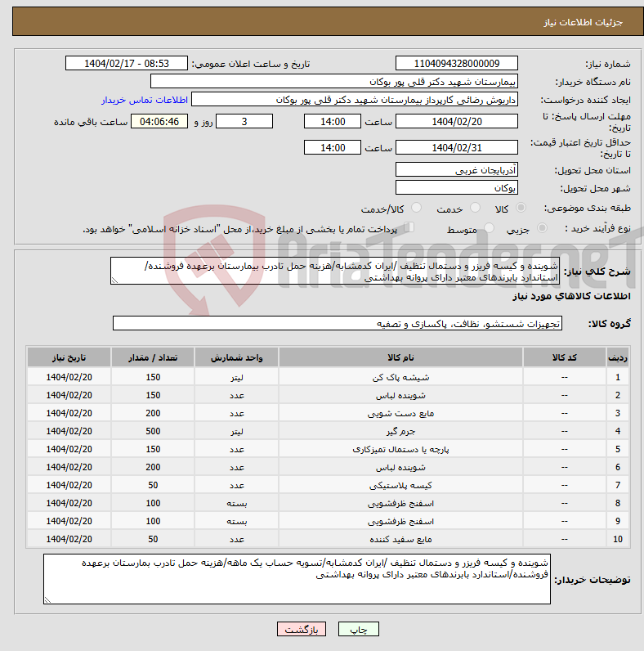
Task: Click the تعداد / مقدار column header
Action: 153,357
